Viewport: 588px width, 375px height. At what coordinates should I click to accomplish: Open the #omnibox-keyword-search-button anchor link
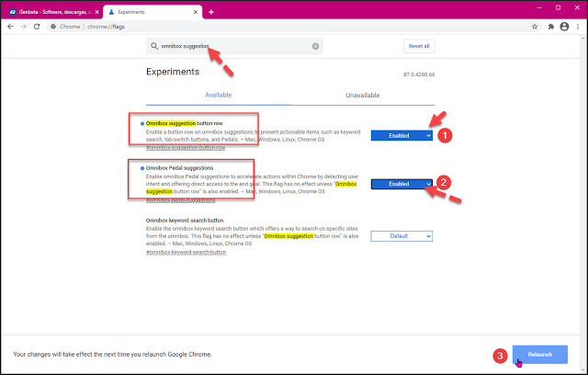[x=187, y=251]
